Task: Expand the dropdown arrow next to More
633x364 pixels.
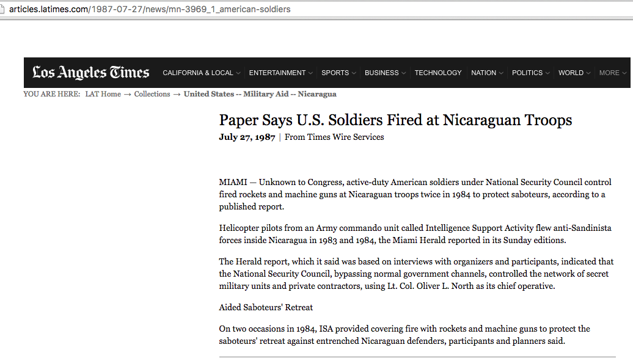Action: coord(624,73)
